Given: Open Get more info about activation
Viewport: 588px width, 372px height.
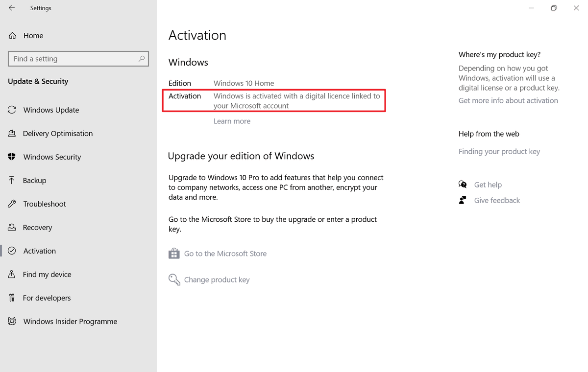Looking at the screenshot, I should (508, 101).
